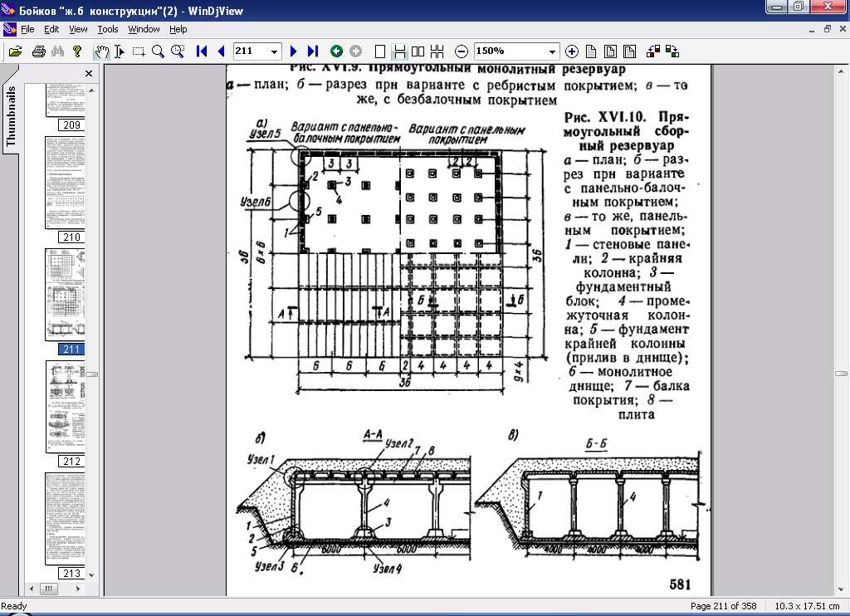This screenshot has height=616, width=850.
Task: Restore the inner document window
Action: [x=828, y=29]
